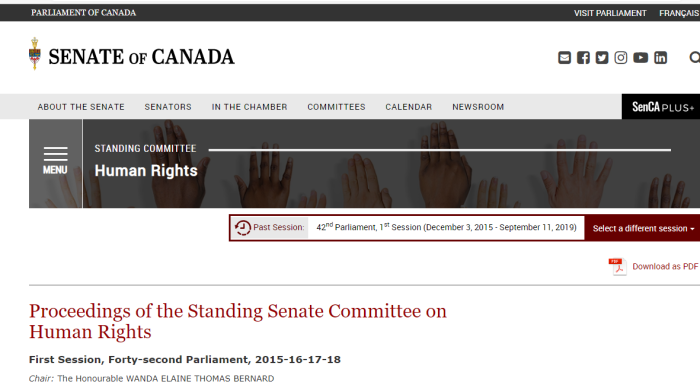
Task: Click the PDF document icon
Action: click(x=617, y=267)
